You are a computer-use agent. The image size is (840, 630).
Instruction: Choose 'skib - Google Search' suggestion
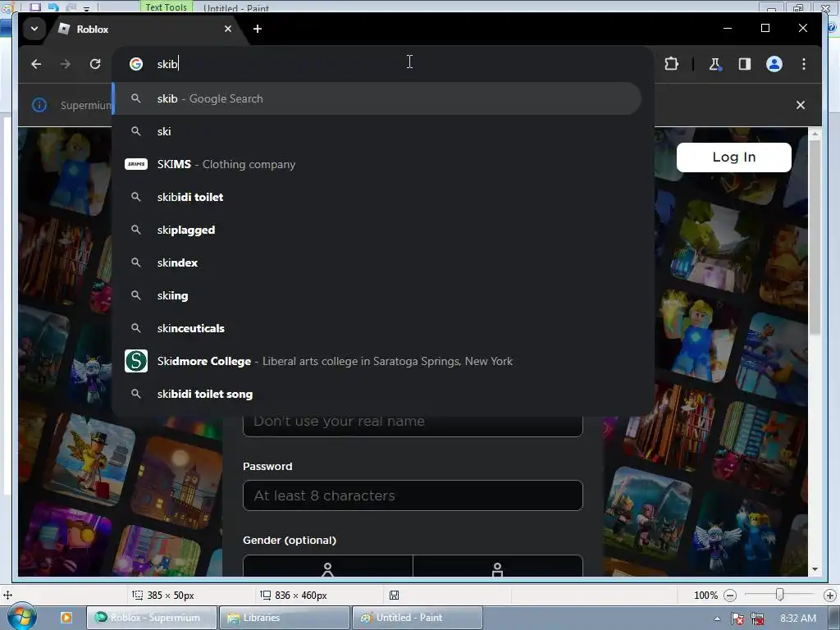(x=377, y=98)
